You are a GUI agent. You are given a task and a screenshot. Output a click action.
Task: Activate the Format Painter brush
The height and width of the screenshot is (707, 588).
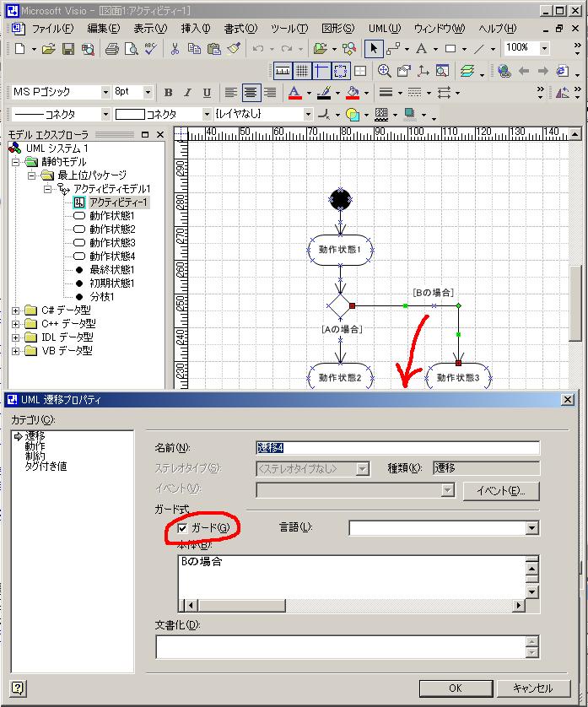[234, 49]
